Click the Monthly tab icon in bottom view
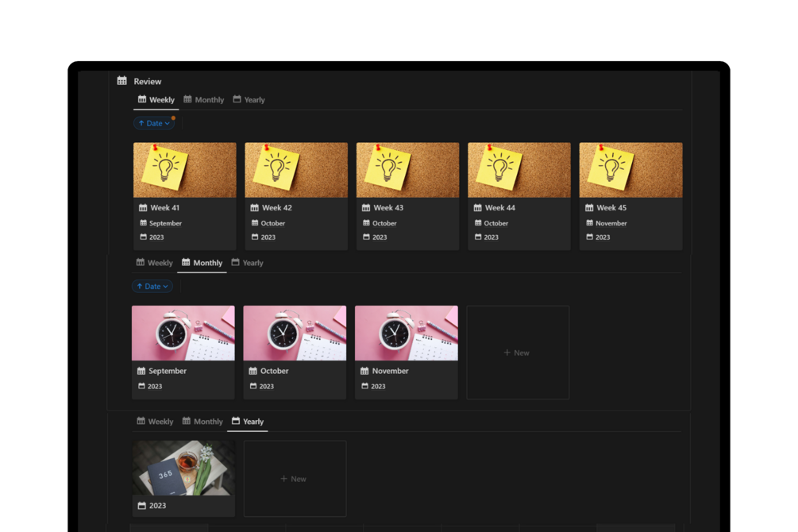This screenshot has height=532, width=798. [x=187, y=421]
